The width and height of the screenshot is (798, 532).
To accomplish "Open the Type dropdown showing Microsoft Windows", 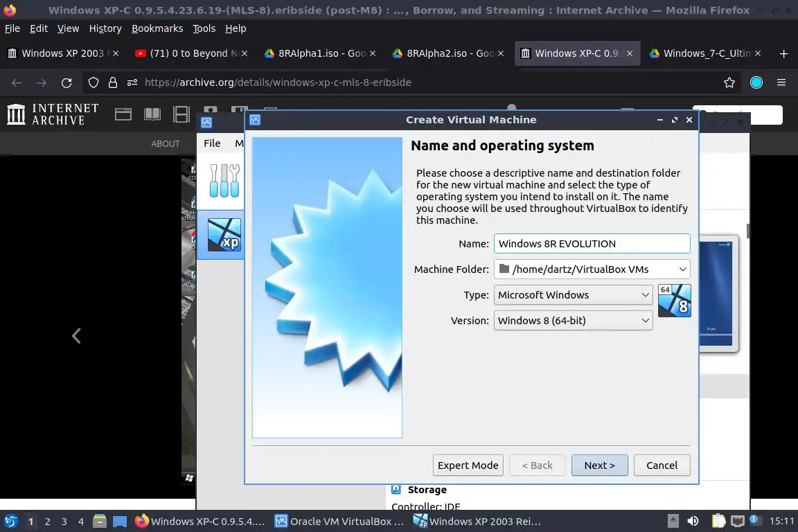I will click(573, 295).
